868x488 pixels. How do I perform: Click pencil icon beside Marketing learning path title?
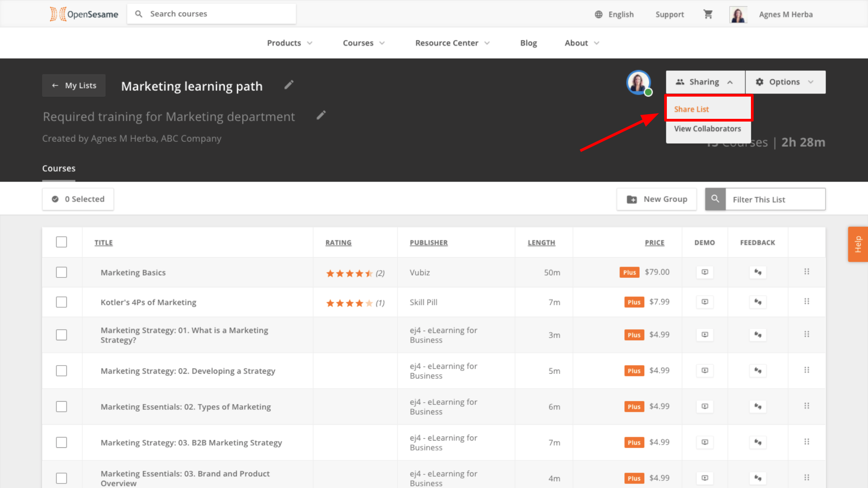289,85
